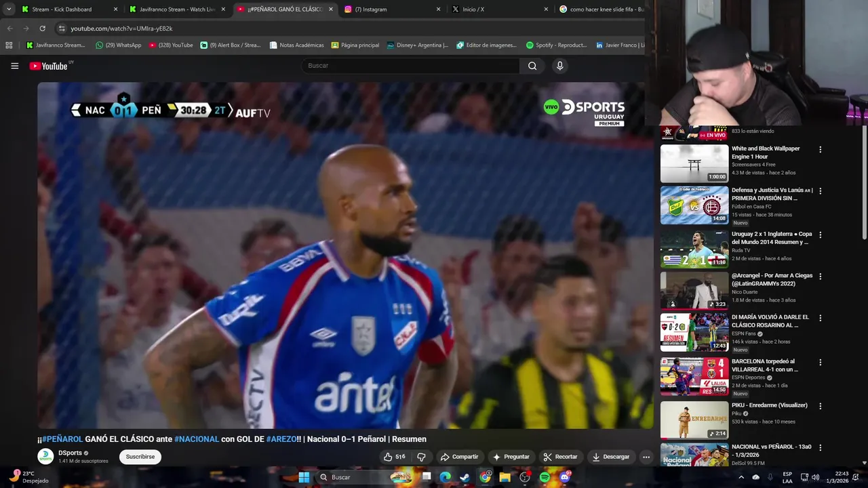Click the #AREZO hashtag in the video title
Viewport: 868px width, 488px height.
click(281, 439)
